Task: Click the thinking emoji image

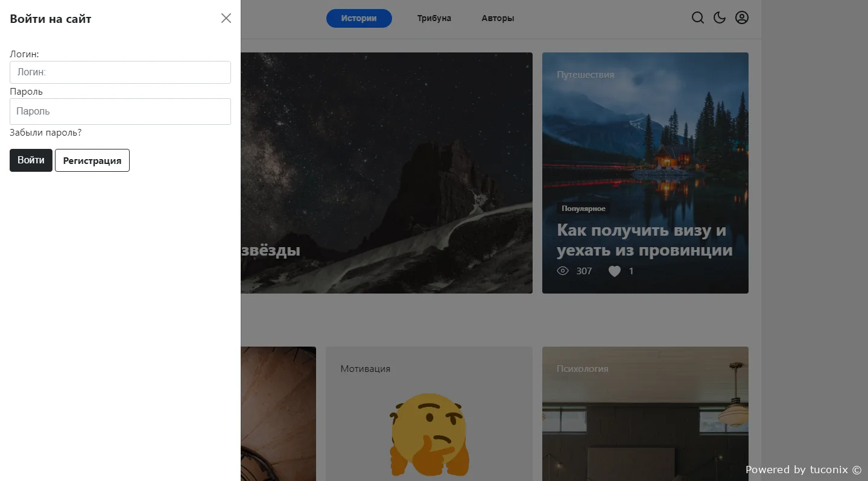Action: (429, 434)
